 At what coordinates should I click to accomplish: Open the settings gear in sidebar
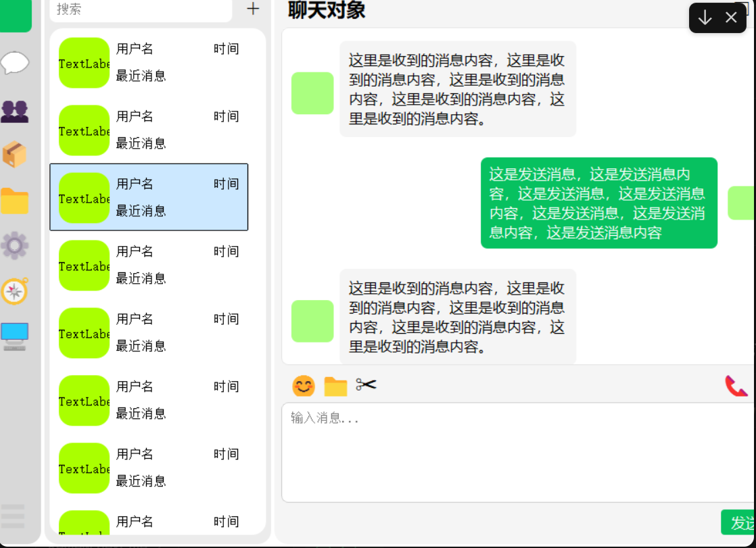tap(15, 246)
